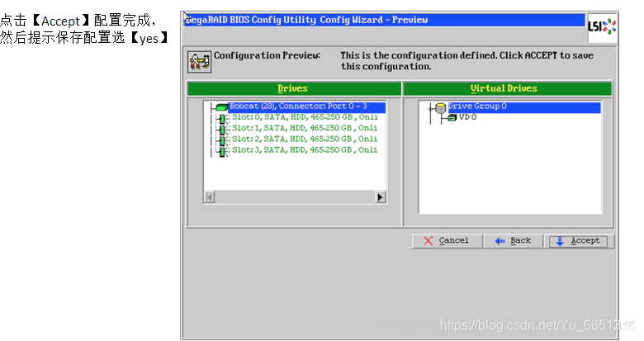Click the Drive Group 0 disk stack icon
Image resolution: width=644 pixels, height=341 pixels.
coord(440,108)
